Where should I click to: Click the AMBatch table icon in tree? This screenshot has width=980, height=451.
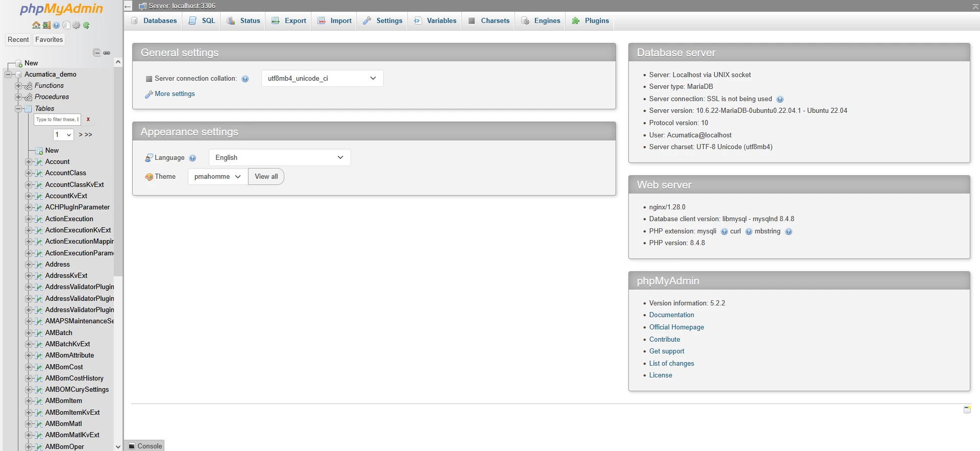click(39, 333)
